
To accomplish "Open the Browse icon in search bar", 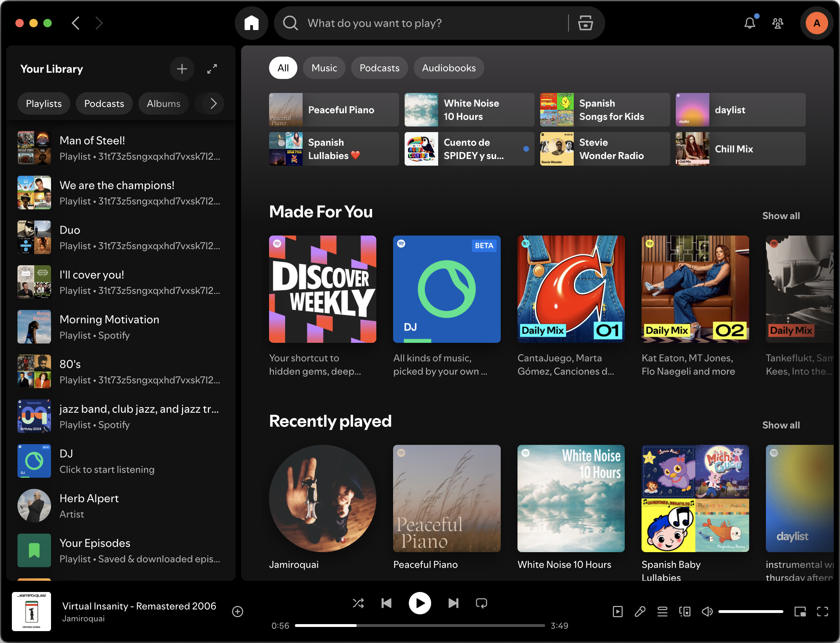I will pos(585,23).
